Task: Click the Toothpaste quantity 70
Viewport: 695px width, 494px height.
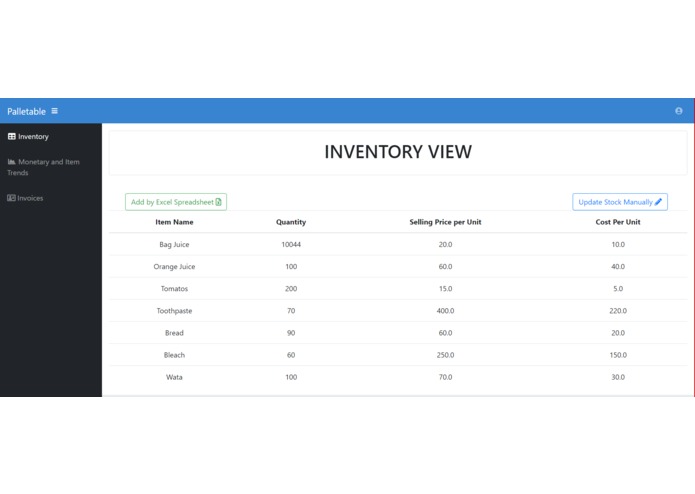Action: [291, 311]
